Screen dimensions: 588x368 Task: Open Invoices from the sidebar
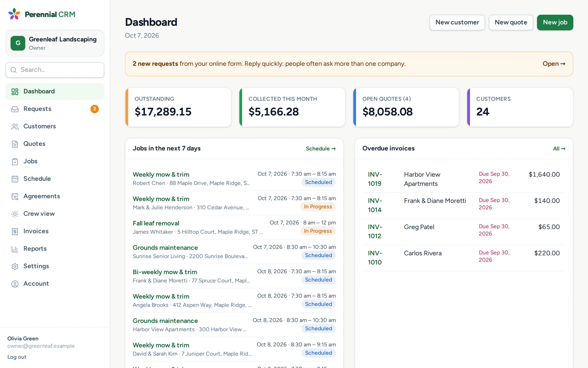click(x=55, y=231)
